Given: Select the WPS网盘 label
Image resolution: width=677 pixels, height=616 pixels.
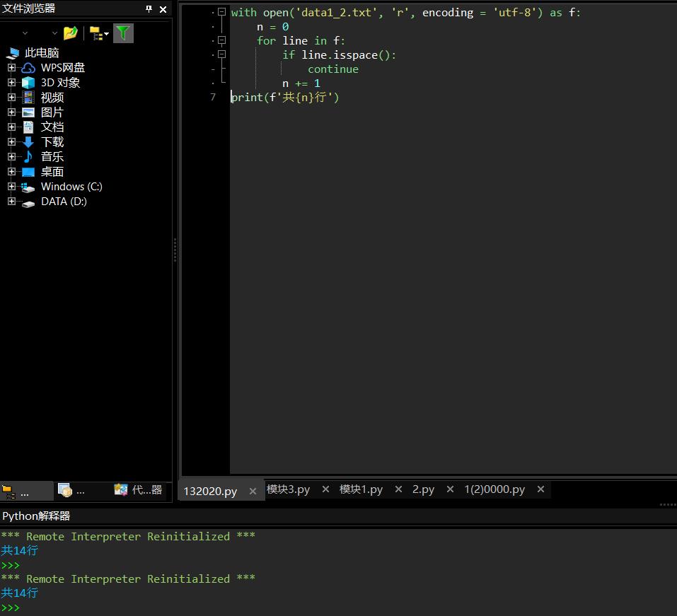Looking at the screenshot, I should [x=62, y=68].
